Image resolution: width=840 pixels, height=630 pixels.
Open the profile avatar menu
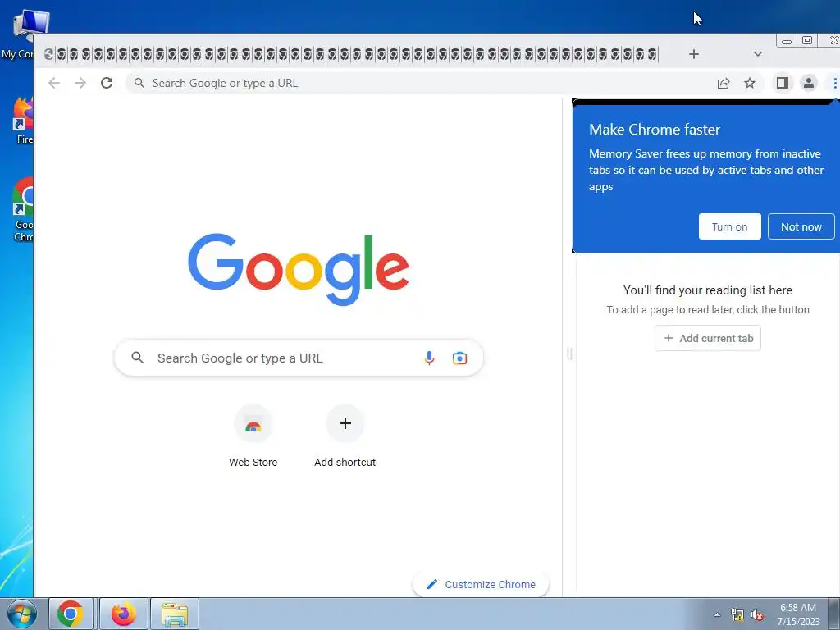(808, 83)
